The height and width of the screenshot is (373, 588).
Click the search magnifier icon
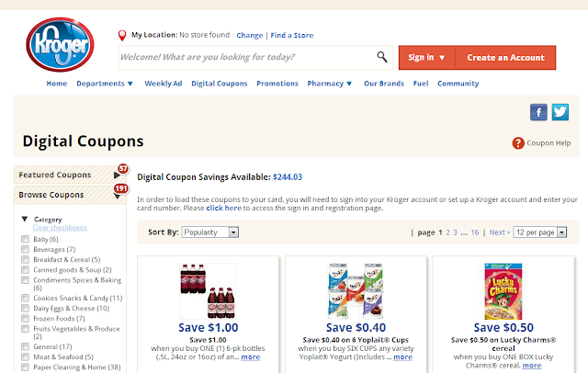tap(382, 57)
